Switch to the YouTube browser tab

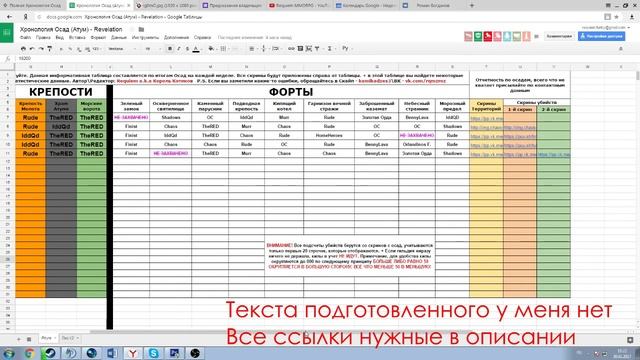(299, 5)
